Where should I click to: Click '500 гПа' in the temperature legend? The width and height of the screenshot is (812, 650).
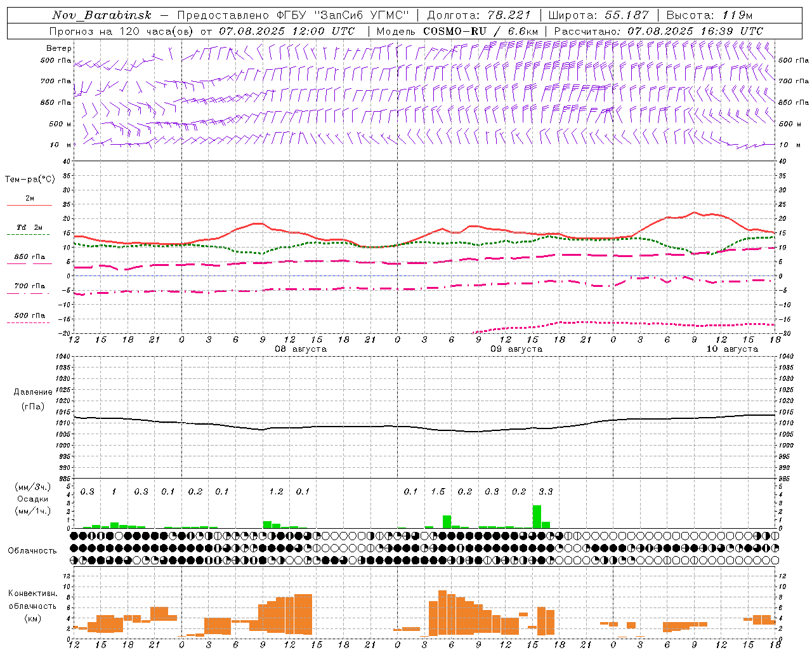tap(30, 315)
